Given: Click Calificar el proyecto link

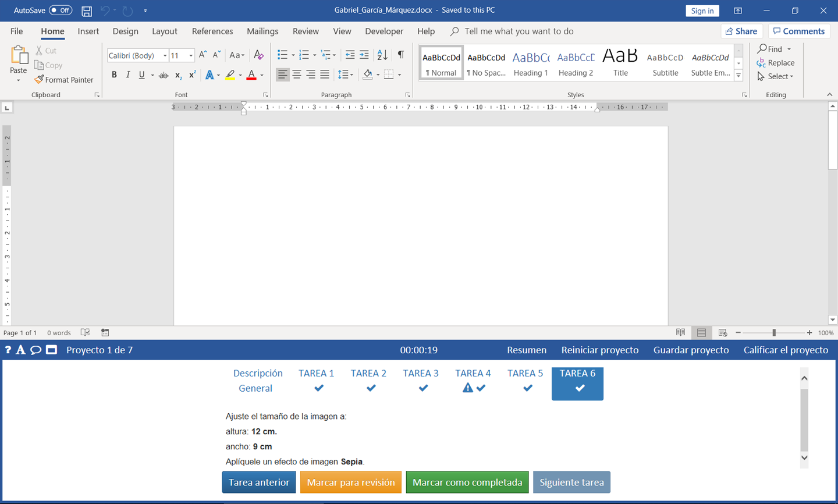Looking at the screenshot, I should click(786, 350).
